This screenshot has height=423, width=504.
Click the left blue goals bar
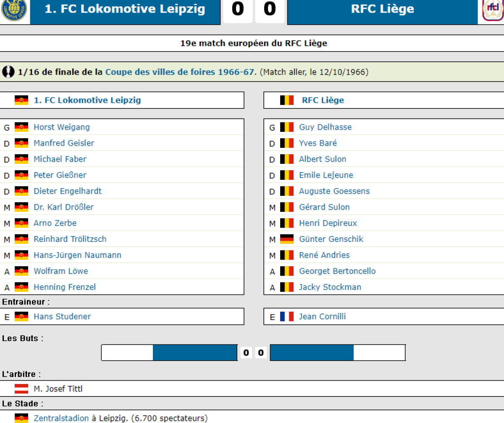(x=195, y=353)
